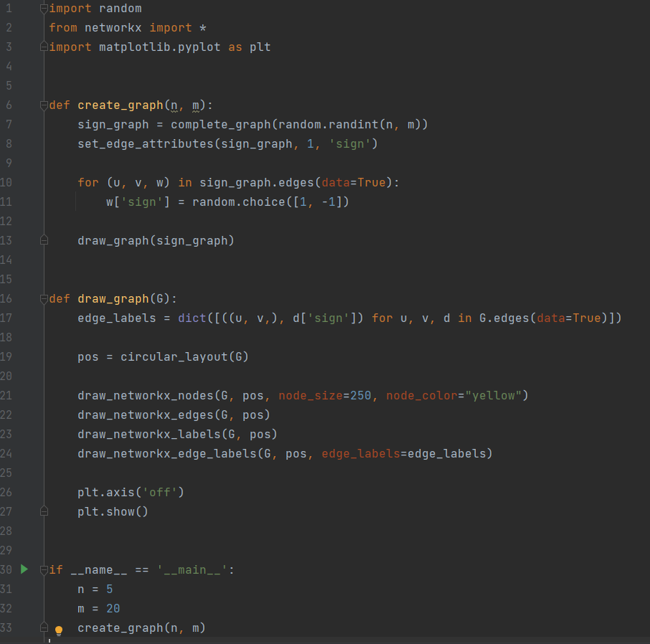This screenshot has width=650, height=644.
Task: Click the underlined parameter 'n' in create_graph def
Action: point(174,105)
